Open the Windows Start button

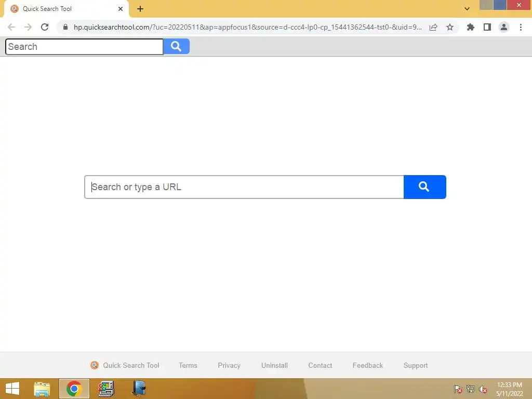(12, 389)
